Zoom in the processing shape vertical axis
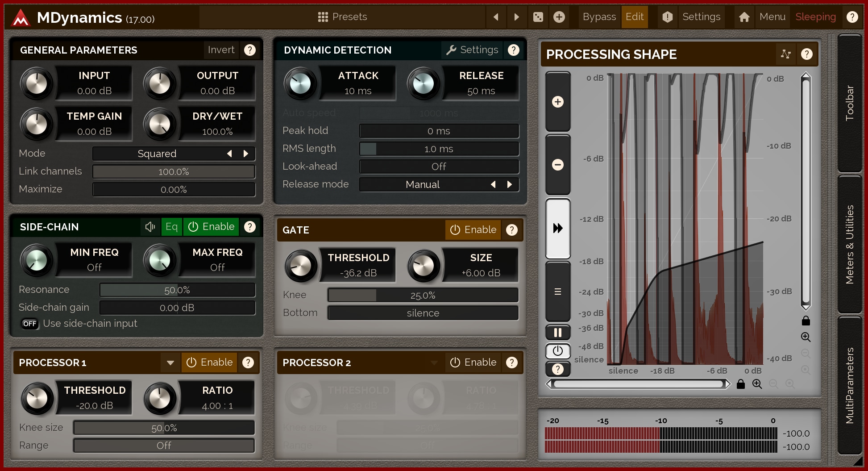Image resolution: width=868 pixels, height=471 pixels. (806, 337)
